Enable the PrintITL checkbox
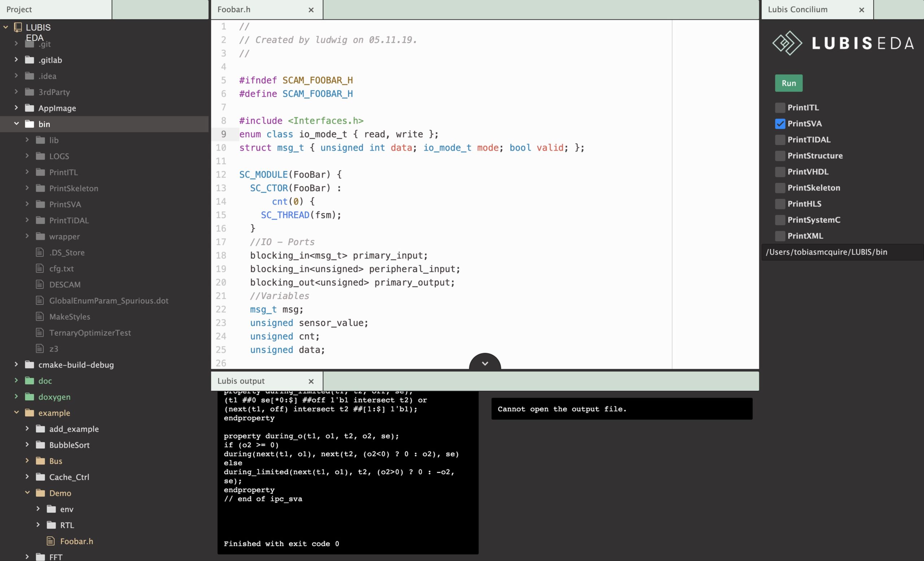 tap(780, 108)
